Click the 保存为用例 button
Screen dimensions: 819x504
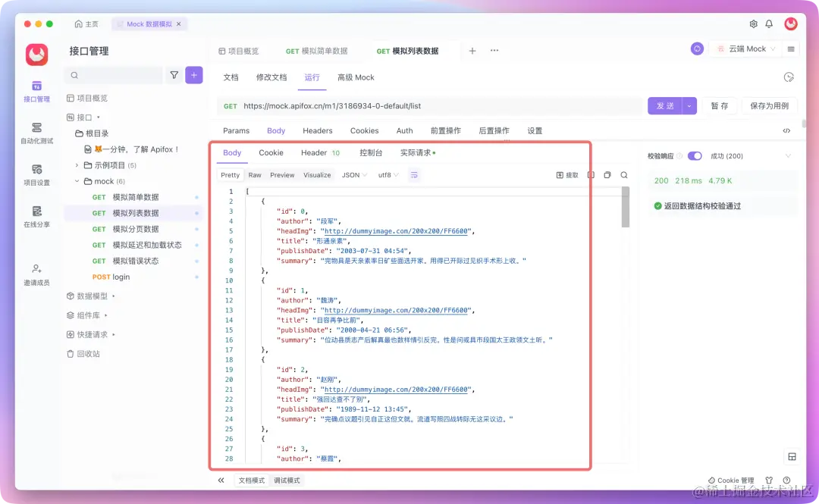click(x=770, y=105)
